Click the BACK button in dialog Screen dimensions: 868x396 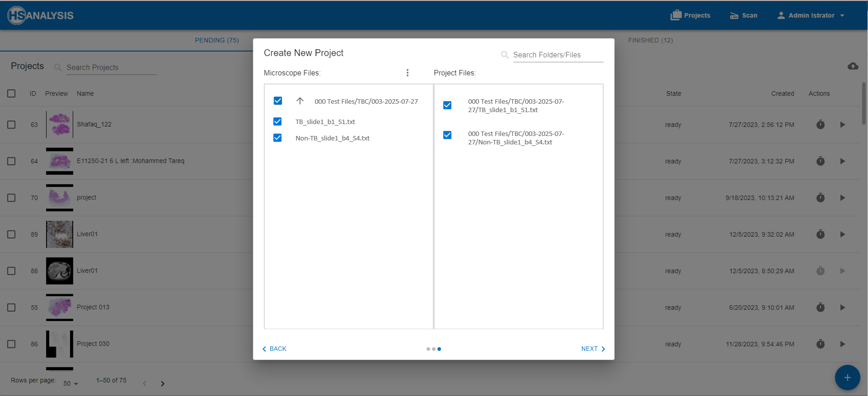[x=275, y=349]
